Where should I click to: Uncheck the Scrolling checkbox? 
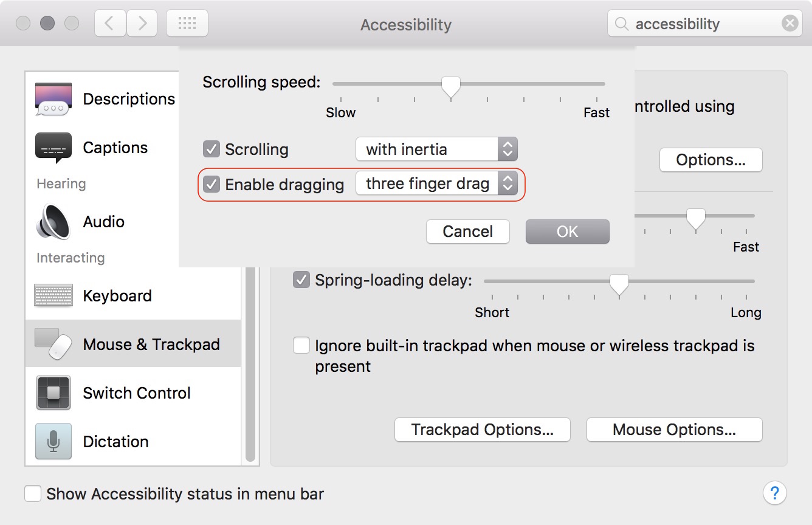tap(212, 149)
